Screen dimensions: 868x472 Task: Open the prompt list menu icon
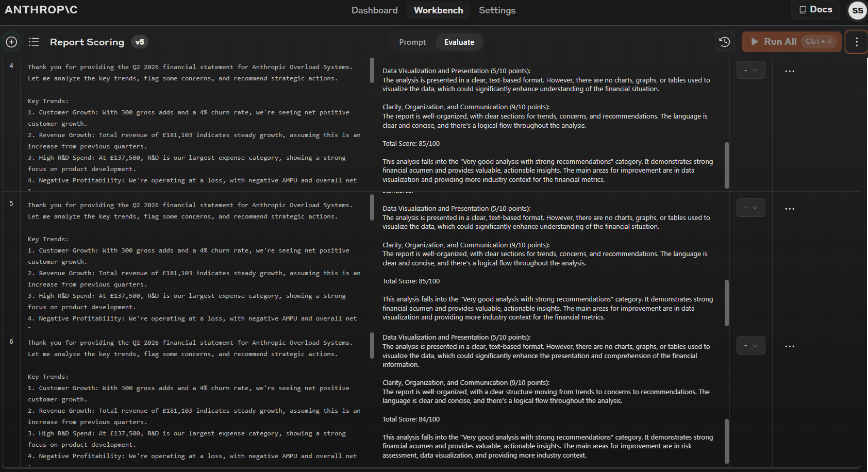click(x=34, y=42)
